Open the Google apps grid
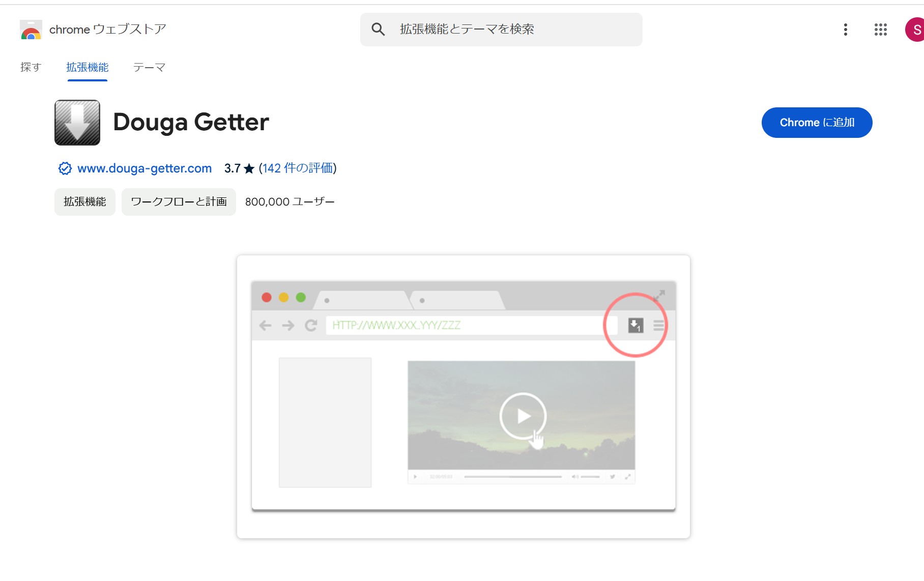The width and height of the screenshot is (924, 581). coord(881,30)
